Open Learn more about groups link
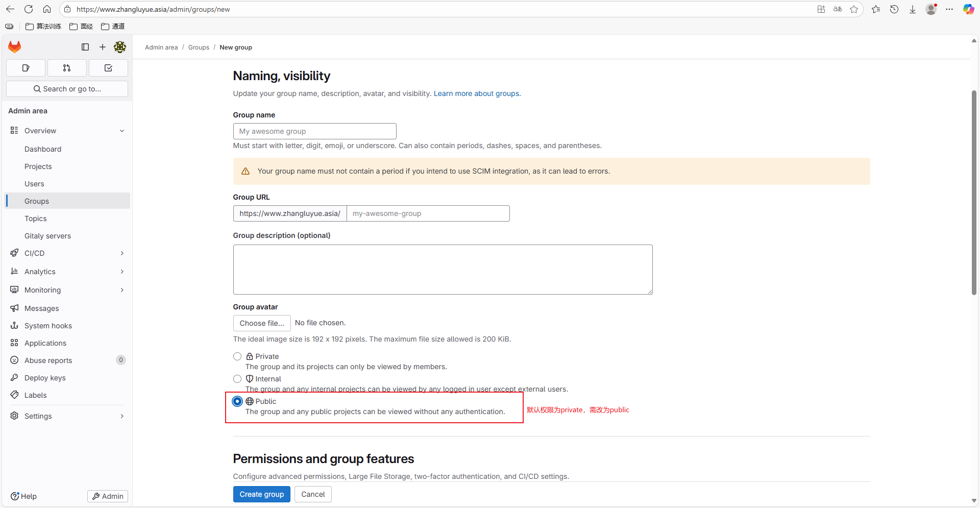Screen dimensions: 980x508 coord(476,93)
